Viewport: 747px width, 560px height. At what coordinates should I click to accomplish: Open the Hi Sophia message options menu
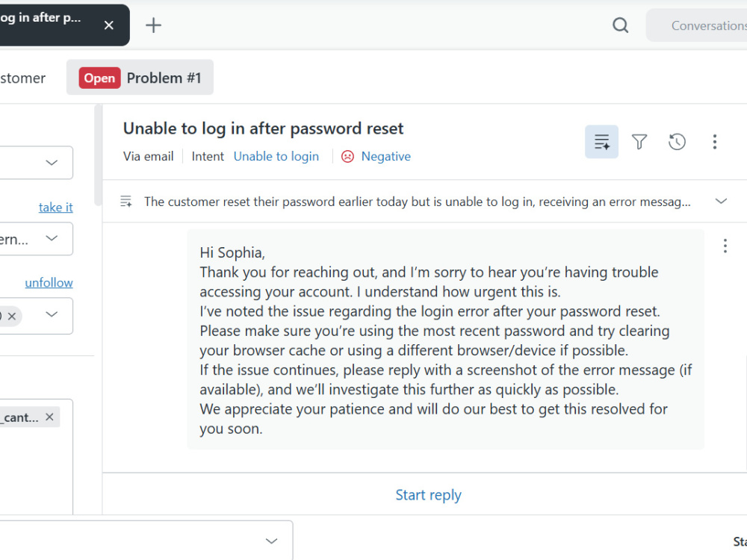coord(725,246)
